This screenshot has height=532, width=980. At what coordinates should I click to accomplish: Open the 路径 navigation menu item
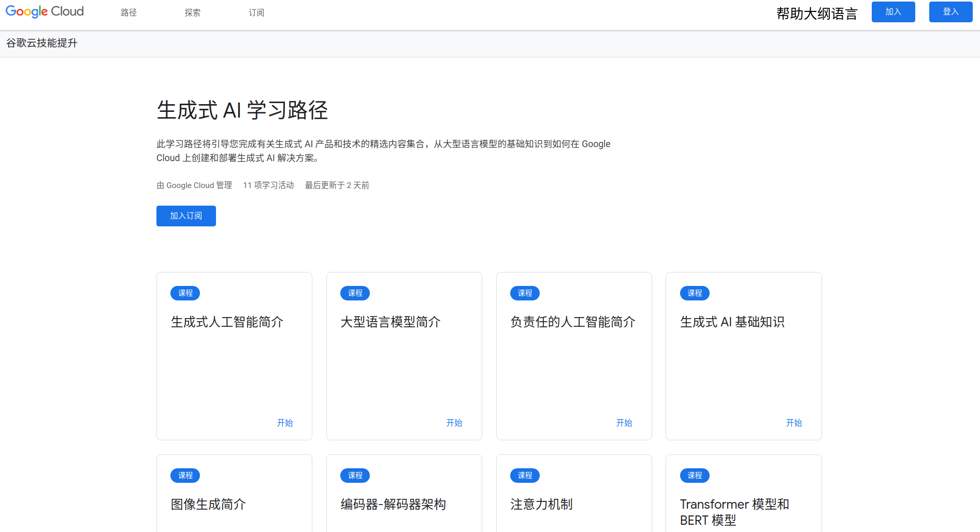click(x=129, y=12)
